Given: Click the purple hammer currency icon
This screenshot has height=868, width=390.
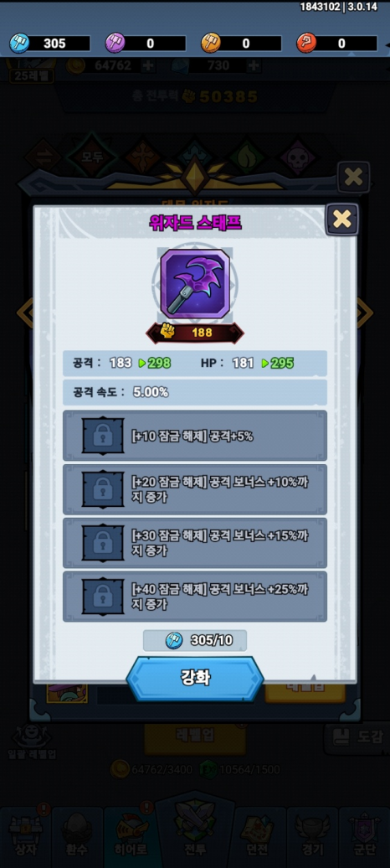Looking at the screenshot, I should click(115, 43).
